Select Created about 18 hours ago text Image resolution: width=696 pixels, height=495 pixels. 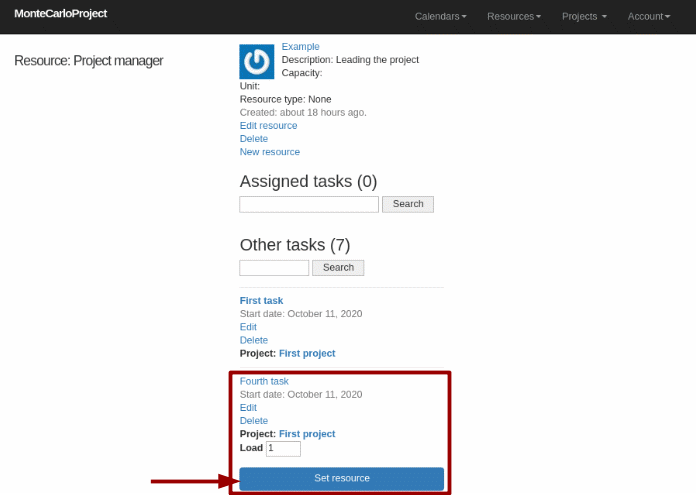click(x=303, y=113)
